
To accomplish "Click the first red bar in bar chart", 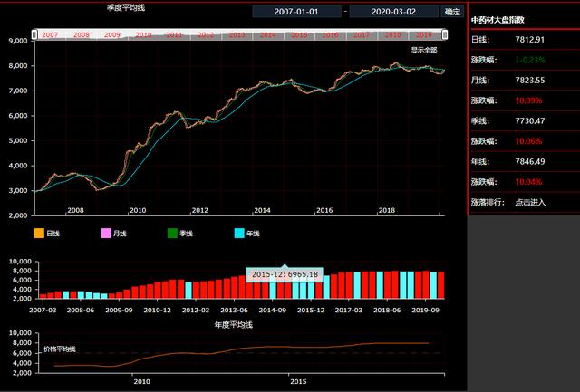I will pyautogui.click(x=42, y=296).
